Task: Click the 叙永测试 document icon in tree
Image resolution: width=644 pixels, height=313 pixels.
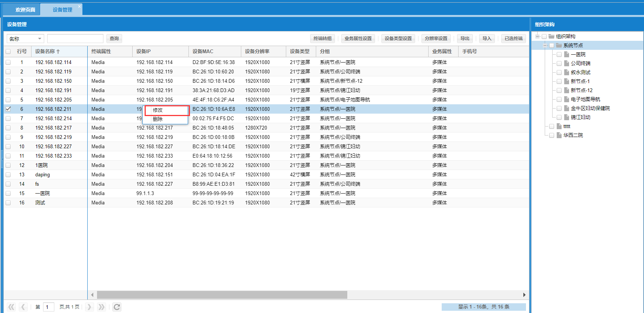Action: [x=566, y=72]
